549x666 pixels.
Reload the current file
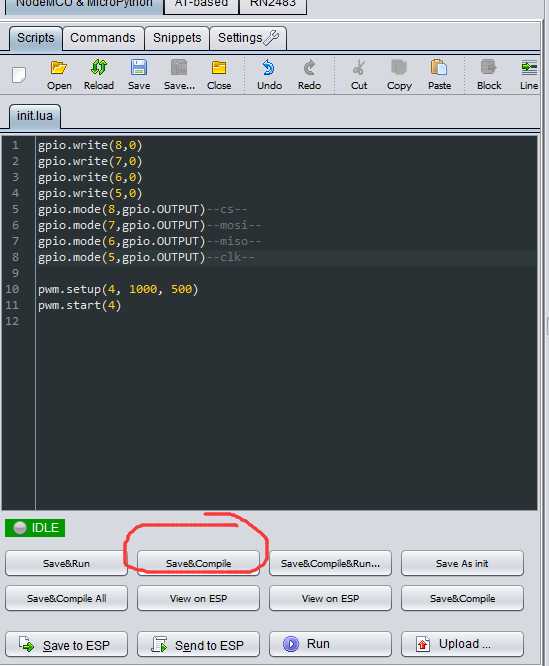(x=99, y=75)
